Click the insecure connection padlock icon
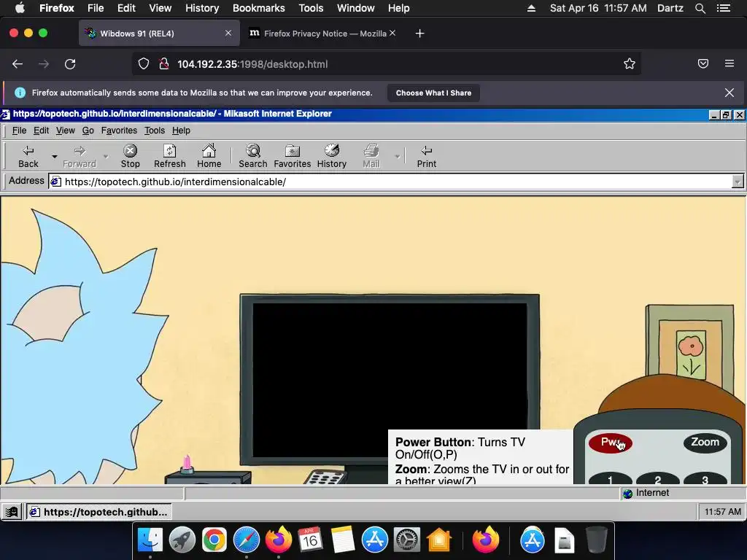Viewport: 747px width, 560px height. [164, 64]
